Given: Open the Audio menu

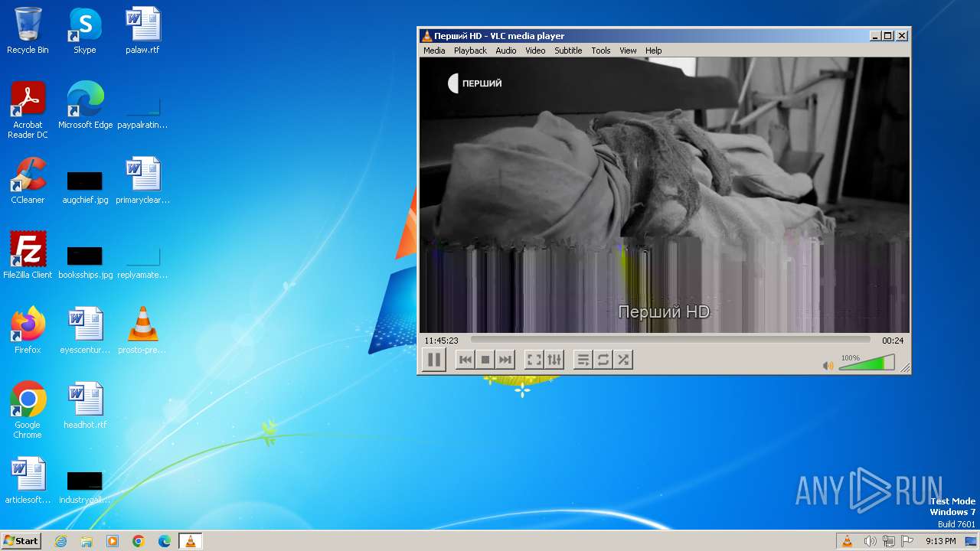Looking at the screenshot, I should coord(506,51).
